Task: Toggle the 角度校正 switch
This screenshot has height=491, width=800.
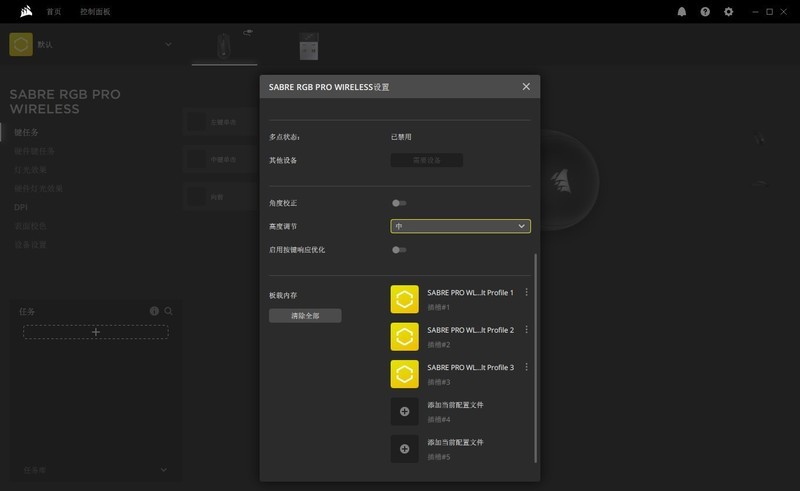Action: point(399,203)
